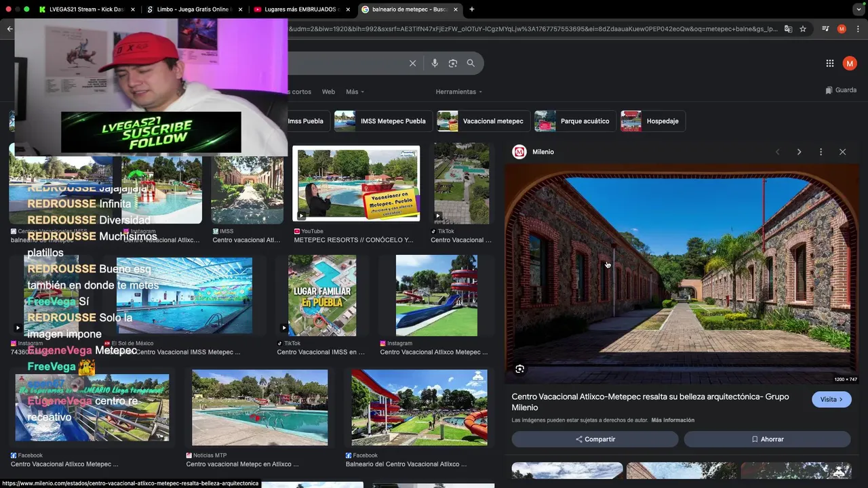Go to the previous image in preview

[778, 152]
